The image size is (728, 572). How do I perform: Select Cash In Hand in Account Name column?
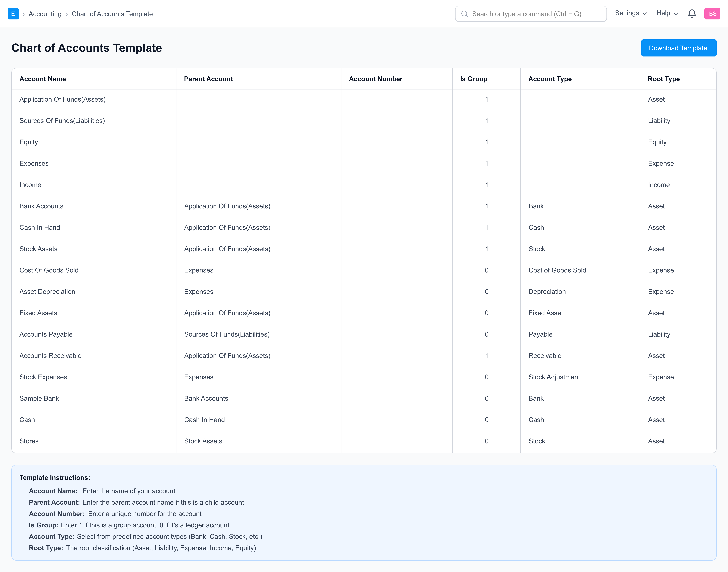coord(40,228)
